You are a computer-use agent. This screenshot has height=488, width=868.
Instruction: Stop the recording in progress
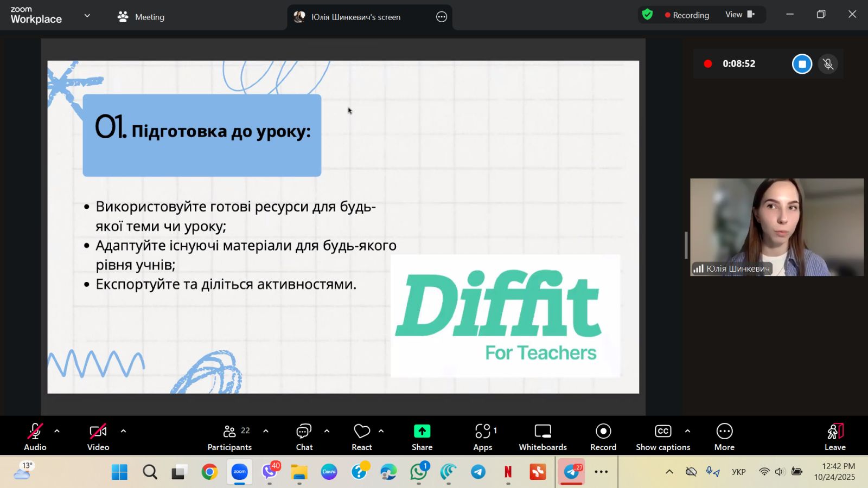coord(802,64)
